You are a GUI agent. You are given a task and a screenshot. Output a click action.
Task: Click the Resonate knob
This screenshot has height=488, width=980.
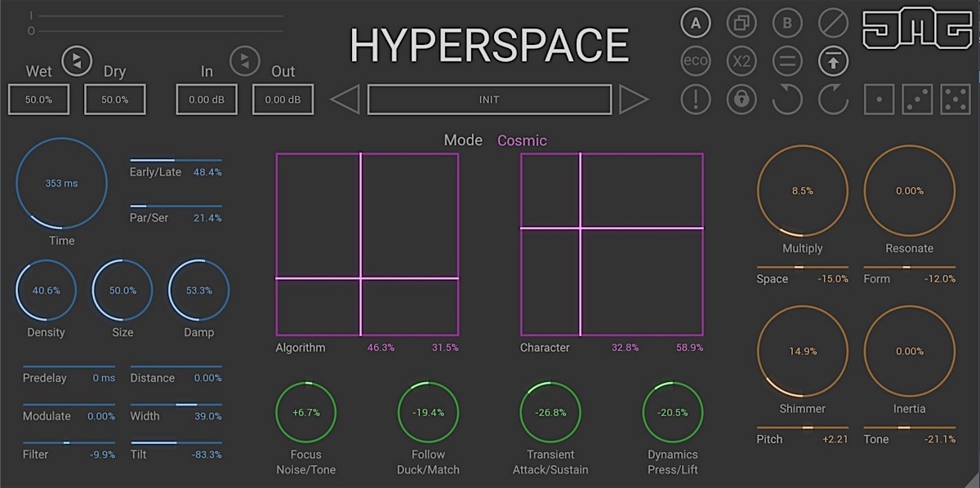(x=910, y=190)
